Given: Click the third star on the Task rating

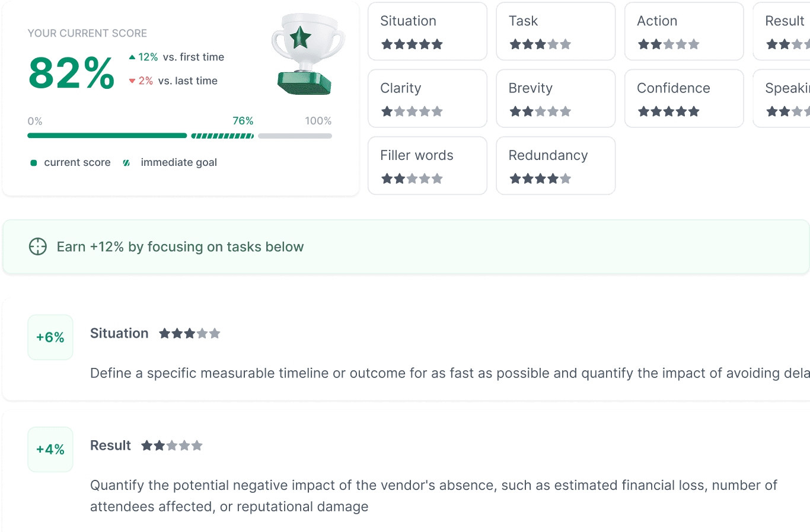Looking at the screenshot, I should point(540,44).
